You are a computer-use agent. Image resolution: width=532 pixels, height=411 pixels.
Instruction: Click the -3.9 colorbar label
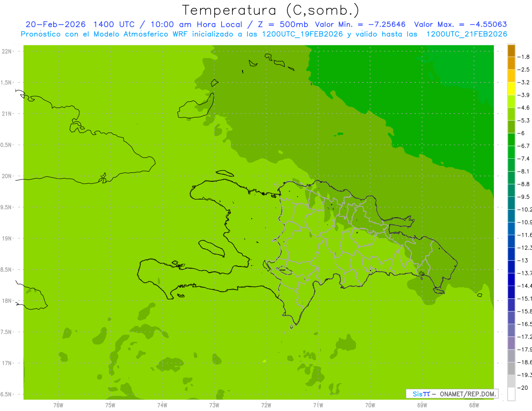(524, 95)
